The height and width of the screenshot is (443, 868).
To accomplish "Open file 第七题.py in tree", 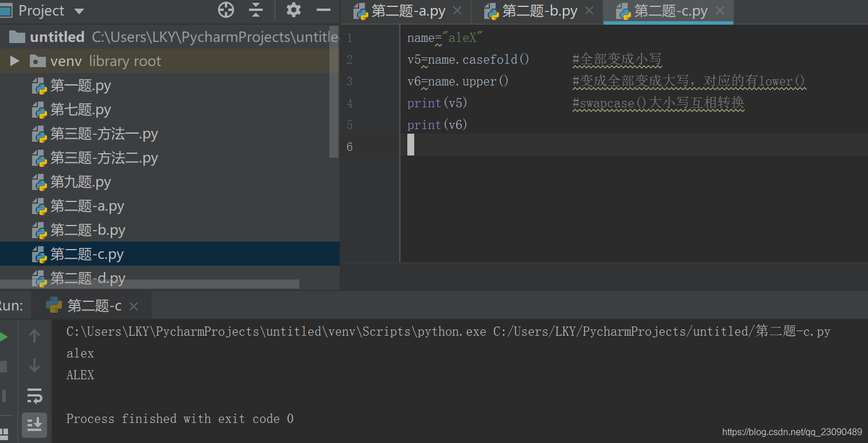I will pos(81,110).
